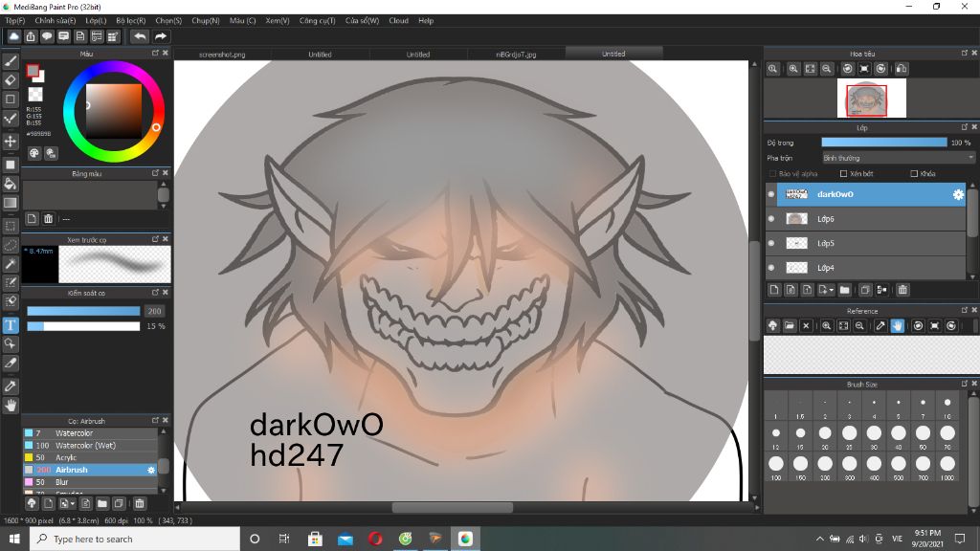Zoom in on the navigator panel
Viewport: 980px width, 551px height.
coord(793,69)
